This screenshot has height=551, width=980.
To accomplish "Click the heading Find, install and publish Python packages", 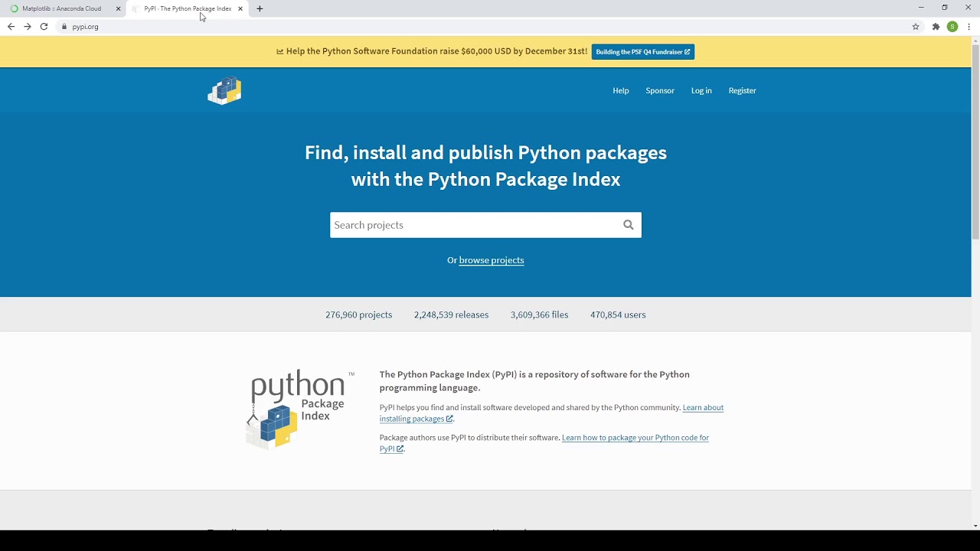I will pyautogui.click(x=485, y=165).
